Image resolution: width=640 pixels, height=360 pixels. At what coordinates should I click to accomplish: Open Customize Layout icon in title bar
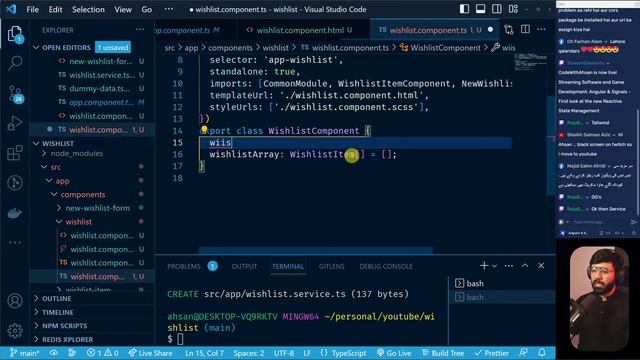(513, 9)
